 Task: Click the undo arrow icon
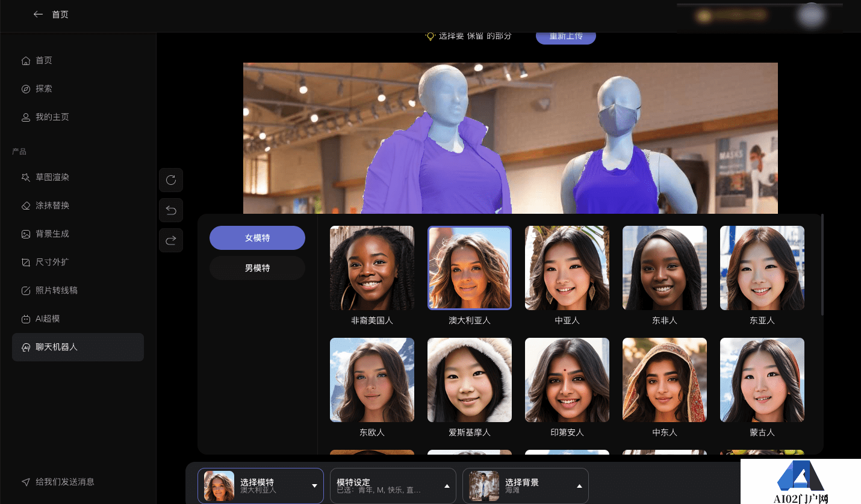pos(171,210)
